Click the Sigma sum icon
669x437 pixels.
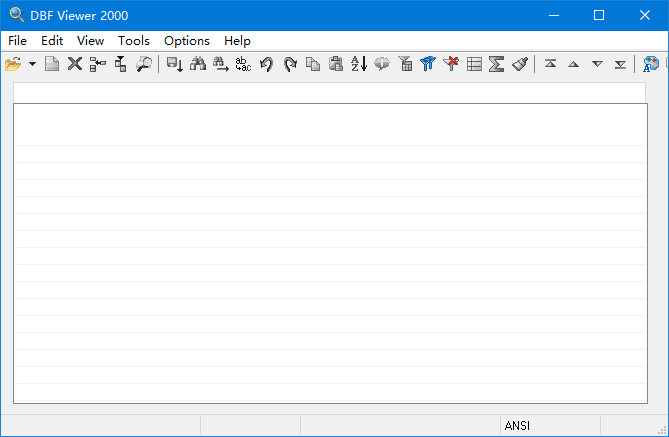(x=496, y=64)
